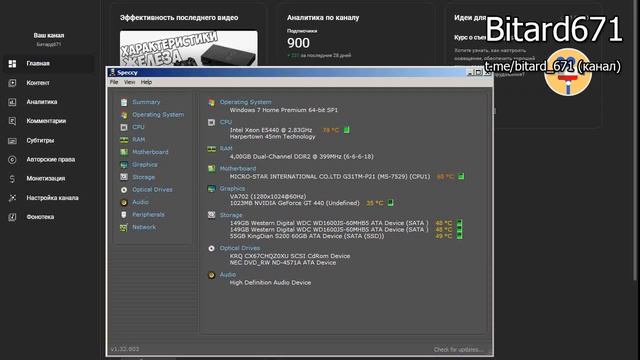
Task: Click the motherboard temperature indicator next to 65 °C
Action: click(461, 177)
